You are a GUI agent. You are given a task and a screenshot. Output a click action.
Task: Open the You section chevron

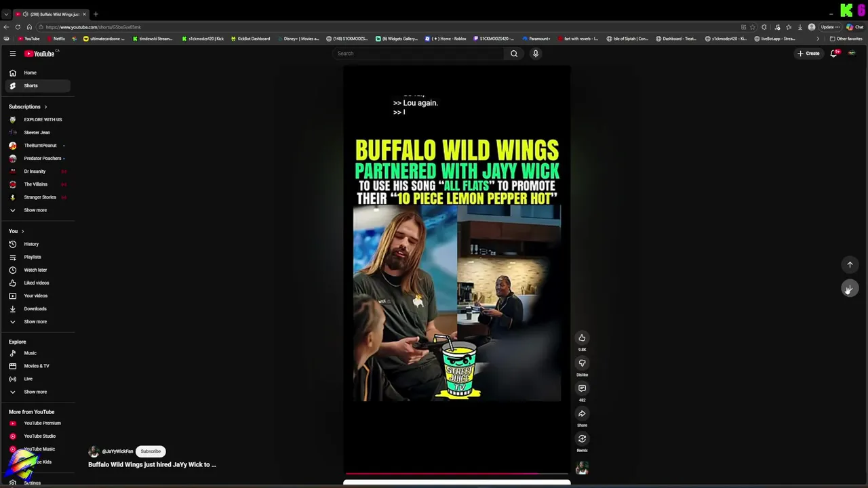pos(22,231)
